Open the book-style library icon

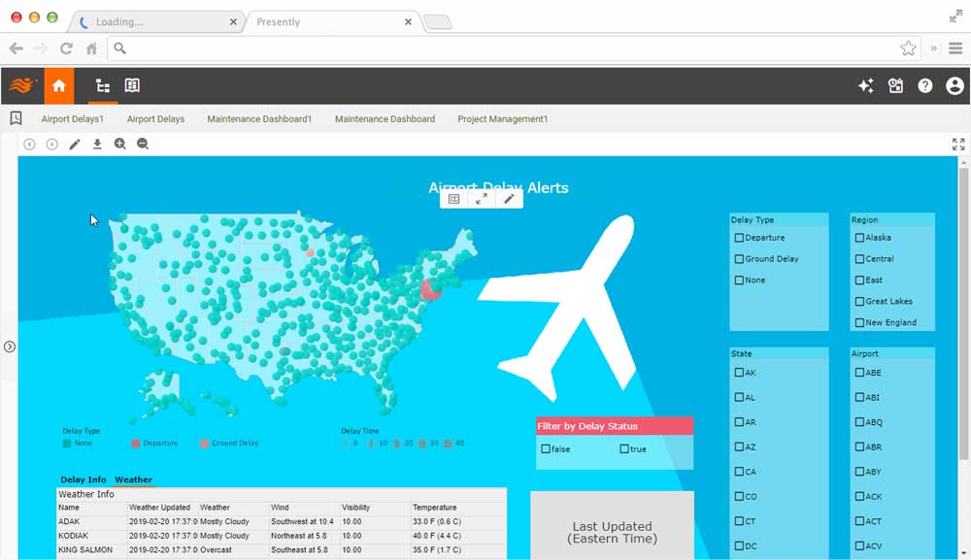coord(132,85)
